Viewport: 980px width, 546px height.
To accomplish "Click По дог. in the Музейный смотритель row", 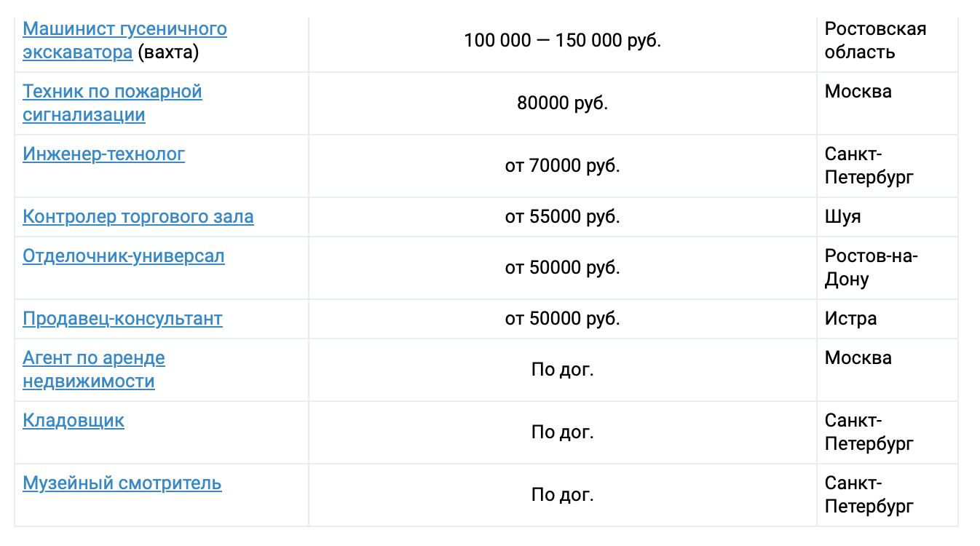I will [x=562, y=495].
